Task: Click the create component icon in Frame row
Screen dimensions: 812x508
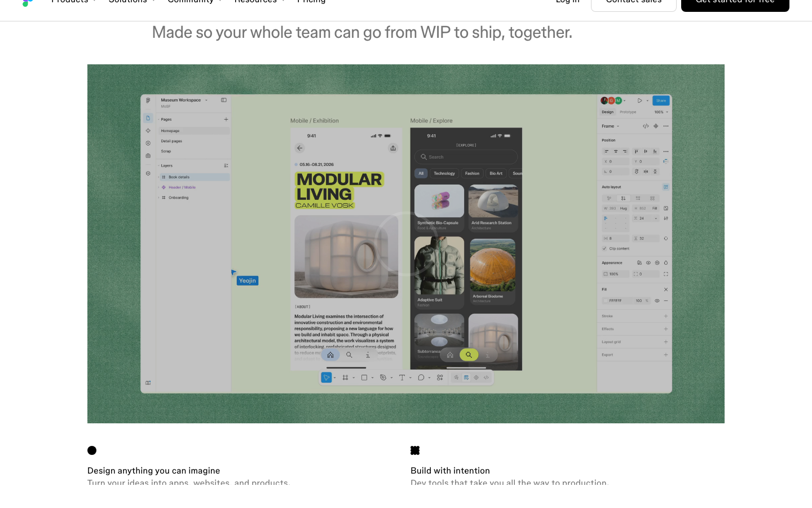Action: click(656, 126)
